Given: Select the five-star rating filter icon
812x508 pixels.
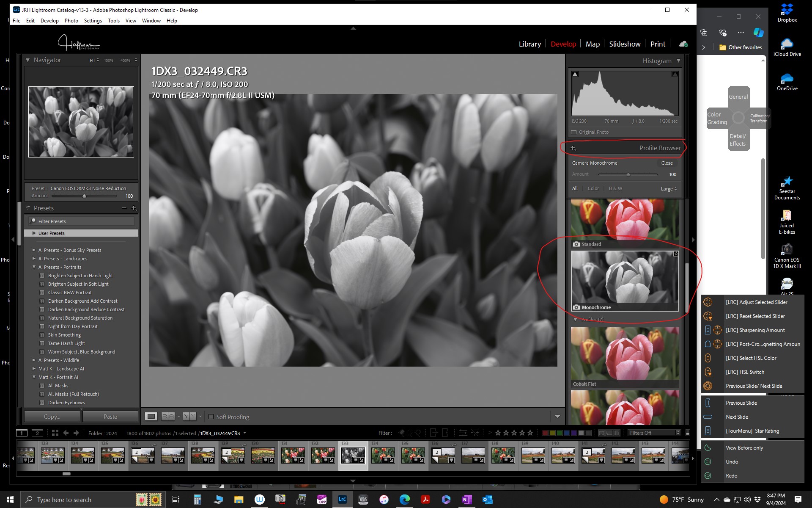Looking at the screenshot, I should 530,433.
